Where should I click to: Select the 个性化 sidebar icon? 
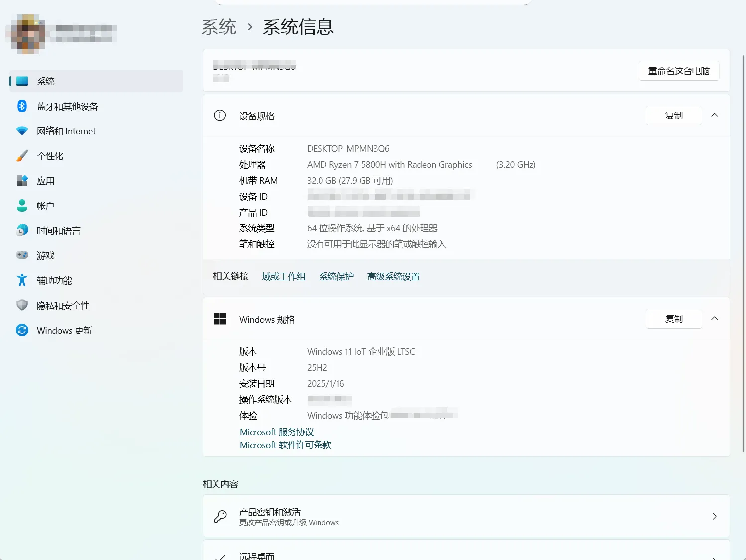point(22,156)
